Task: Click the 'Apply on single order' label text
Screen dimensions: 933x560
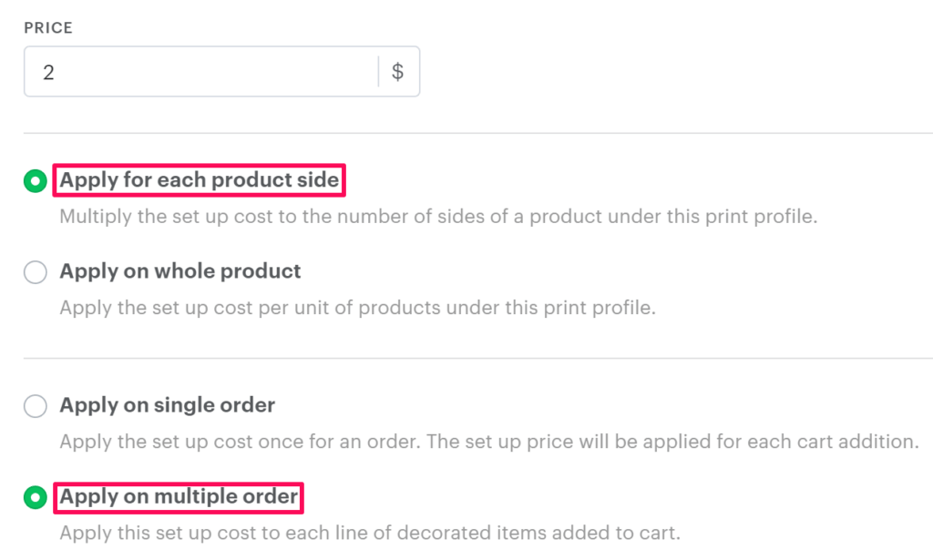Action: [x=168, y=405]
